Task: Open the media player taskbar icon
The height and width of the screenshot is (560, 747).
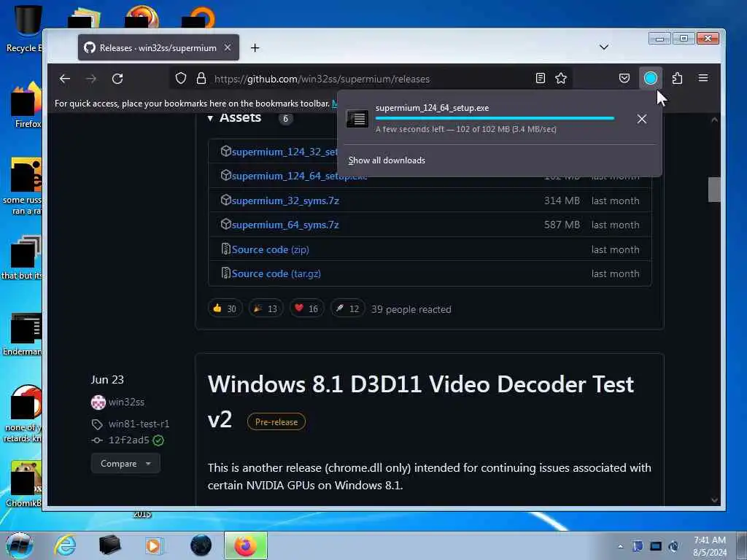Action: 153,545
